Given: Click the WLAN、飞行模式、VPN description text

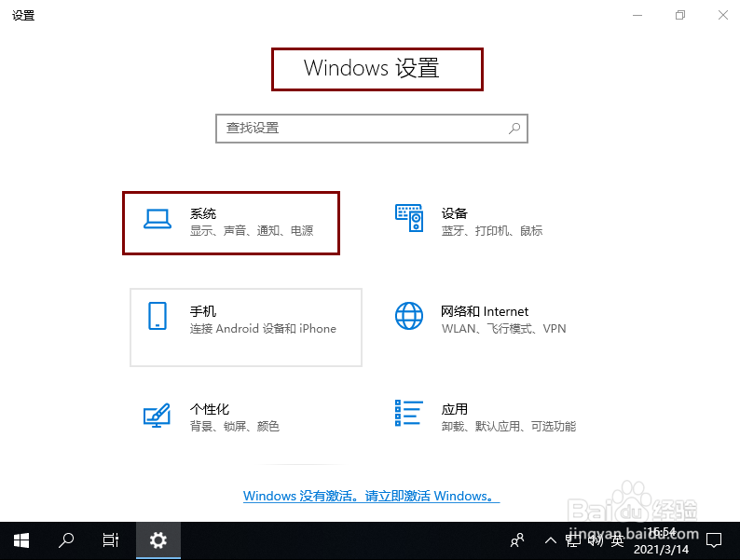Looking at the screenshot, I should click(503, 328).
